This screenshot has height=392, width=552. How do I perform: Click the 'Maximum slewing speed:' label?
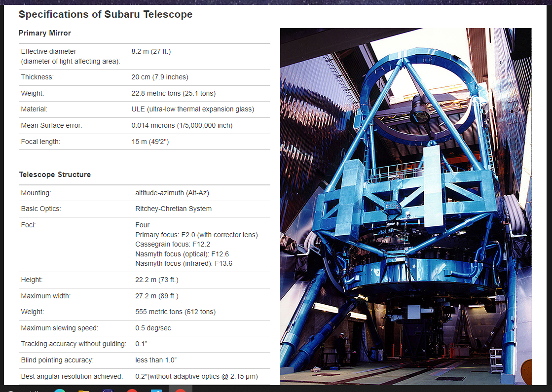[x=60, y=328]
